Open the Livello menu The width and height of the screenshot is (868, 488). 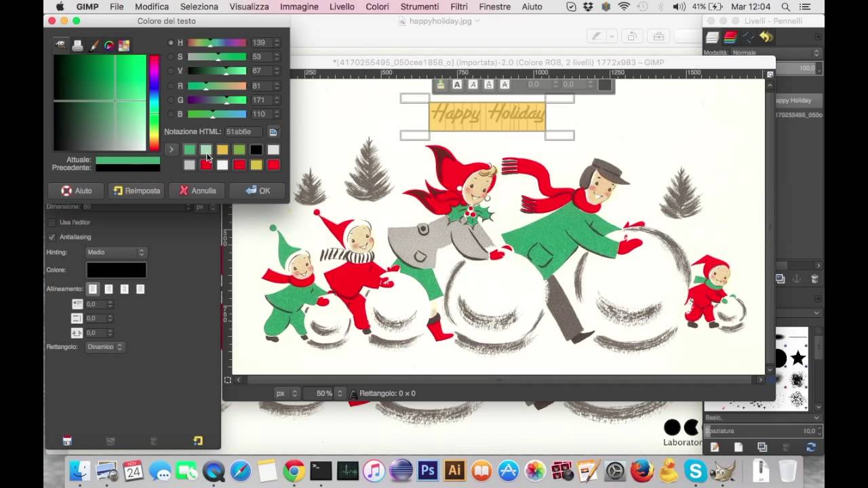click(x=342, y=7)
